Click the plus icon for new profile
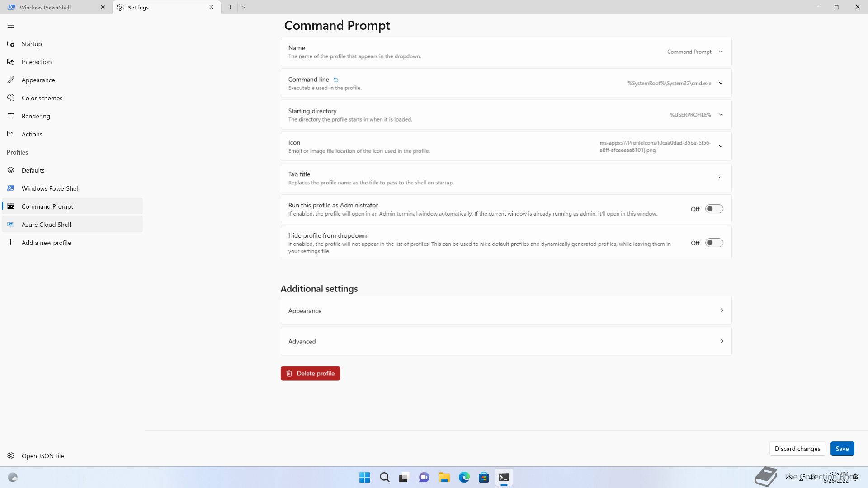 pos(11,243)
